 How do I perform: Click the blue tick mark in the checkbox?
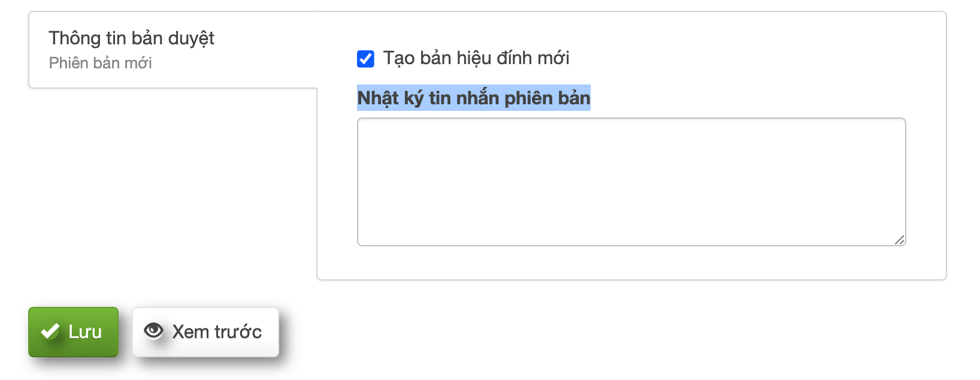click(365, 59)
